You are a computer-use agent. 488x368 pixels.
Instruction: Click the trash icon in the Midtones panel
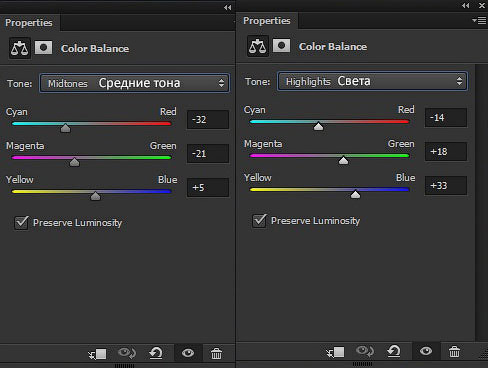point(216,353)
